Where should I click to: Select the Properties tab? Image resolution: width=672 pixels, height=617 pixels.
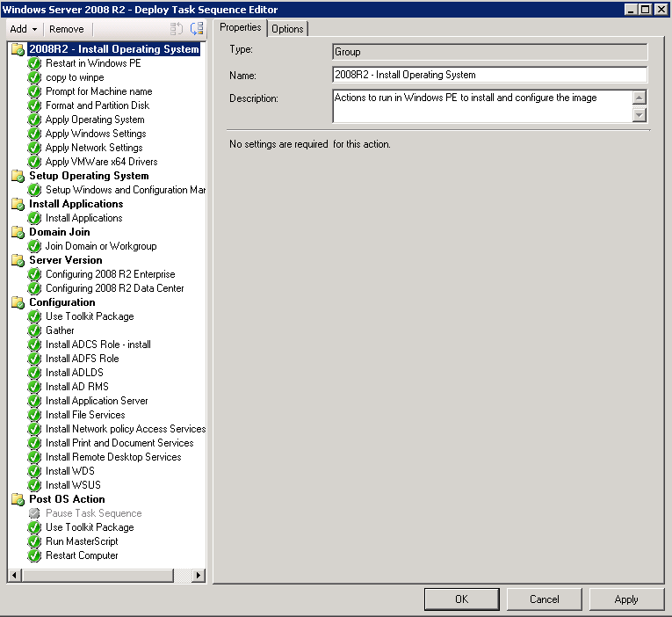tap(241, 27)
